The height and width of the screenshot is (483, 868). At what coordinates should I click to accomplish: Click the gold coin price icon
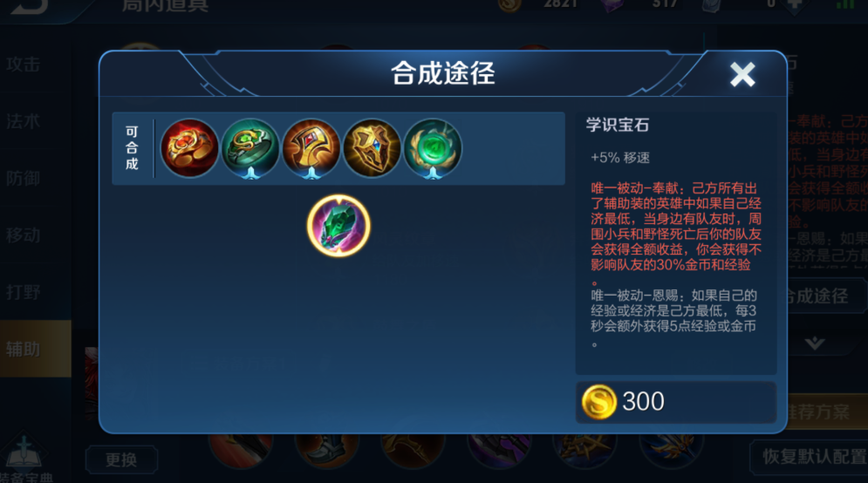(x=599, y=402)
